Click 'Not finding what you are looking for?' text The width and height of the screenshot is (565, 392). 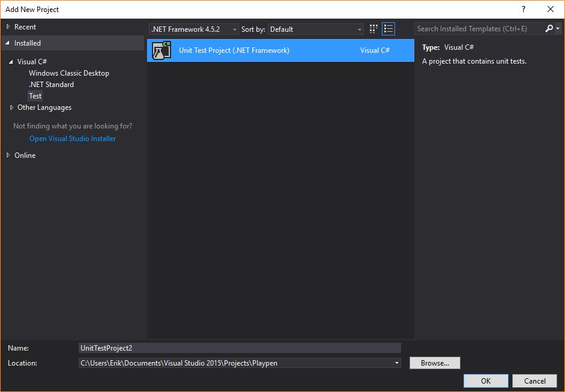pos(73,125)
